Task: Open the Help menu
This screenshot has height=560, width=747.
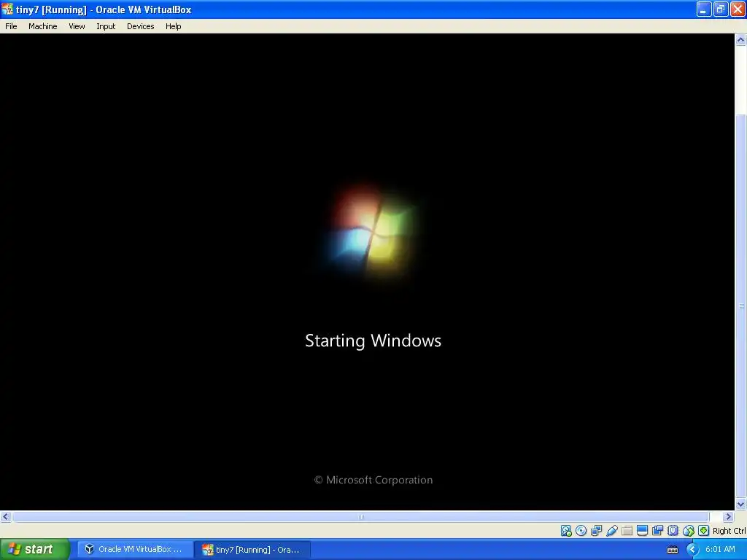Action: pyautogui.click(x=174, y=26)
